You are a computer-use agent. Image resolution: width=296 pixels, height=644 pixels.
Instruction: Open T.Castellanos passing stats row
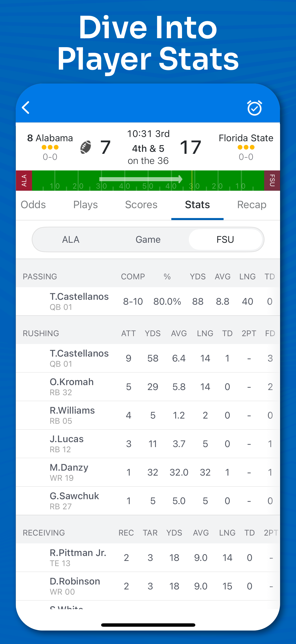tap(148, 301)
